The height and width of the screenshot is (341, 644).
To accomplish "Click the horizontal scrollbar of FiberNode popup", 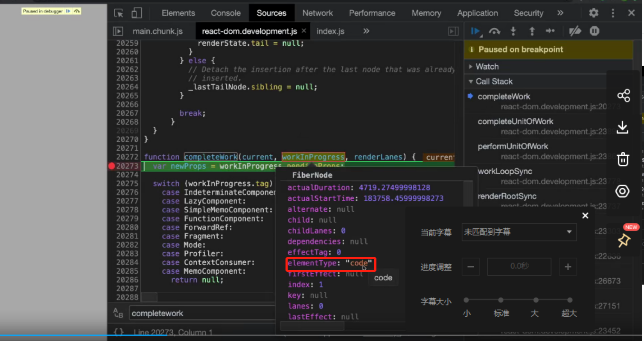I will pyautogui.click(x=312, y=326).
